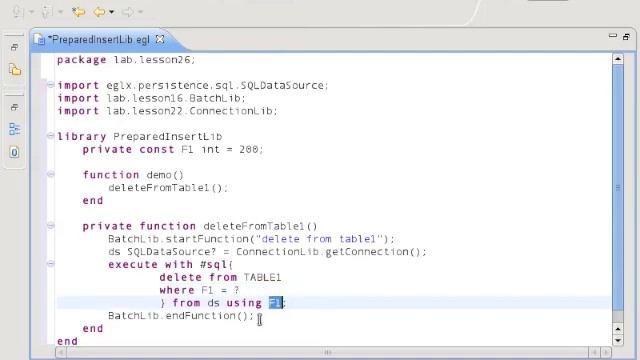Click the vertical scrollbar bottom down arrow
The image size is (640, 360).
pos(618,340)
